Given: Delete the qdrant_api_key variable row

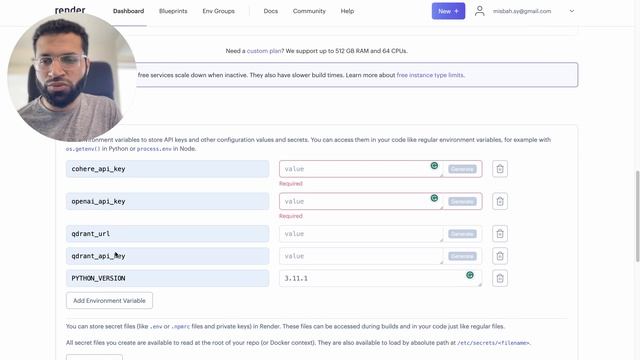Looking at the screenshot, I should 500,256.
